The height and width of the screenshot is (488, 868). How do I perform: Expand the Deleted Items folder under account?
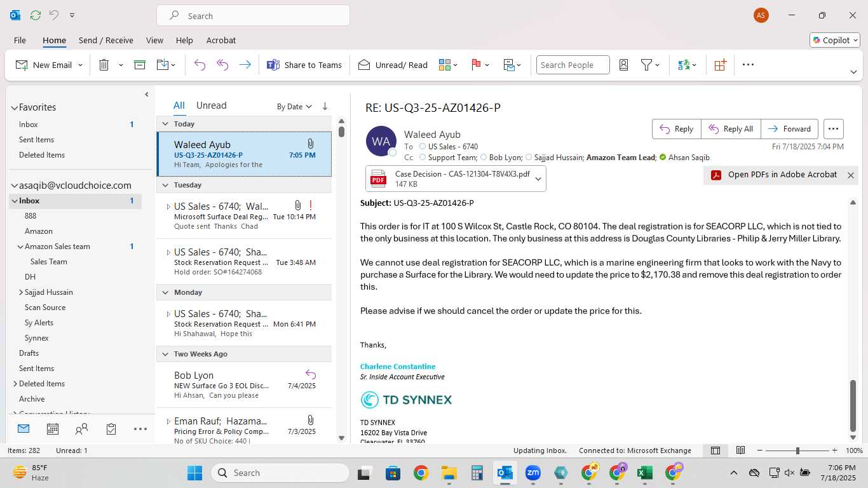click(15, 384)
